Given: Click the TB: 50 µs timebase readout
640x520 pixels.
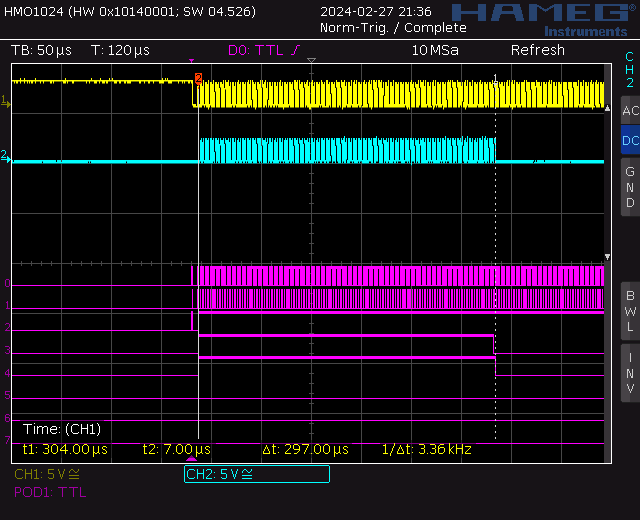Looking at the screenshot, I should tap(39, 50).
